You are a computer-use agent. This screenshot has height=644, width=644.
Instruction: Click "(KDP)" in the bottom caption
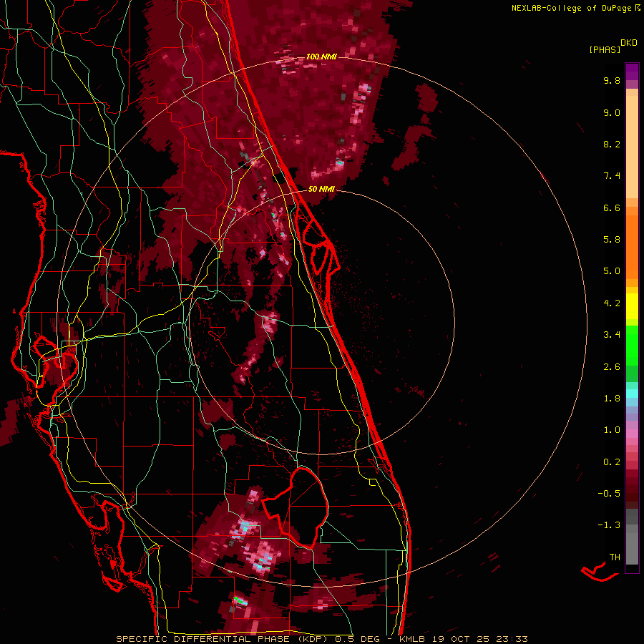coord(312,639)
